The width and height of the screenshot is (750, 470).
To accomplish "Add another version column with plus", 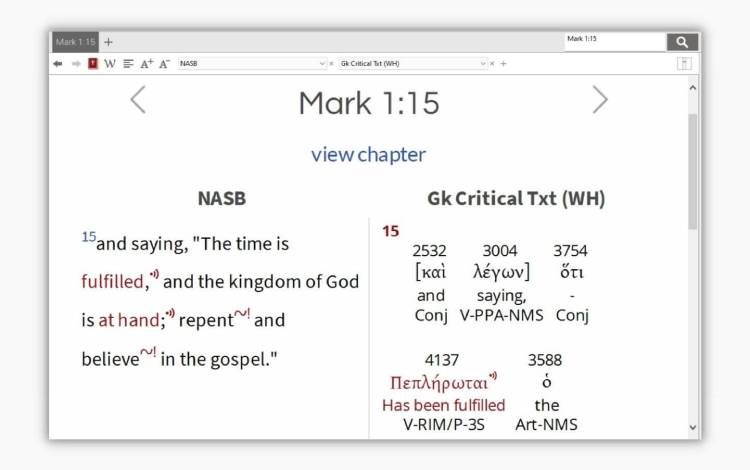I will pyautogui.click(x=504, y=64).
